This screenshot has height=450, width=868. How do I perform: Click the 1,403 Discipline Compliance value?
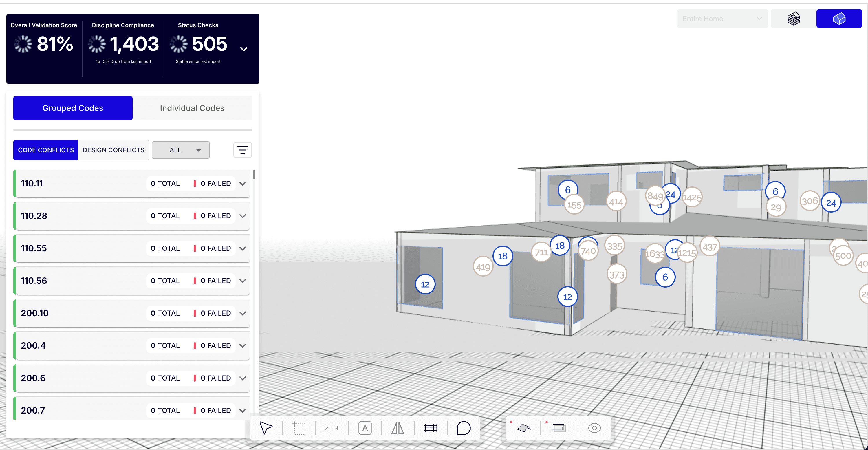pyautogui.click(x=134, y=44)
